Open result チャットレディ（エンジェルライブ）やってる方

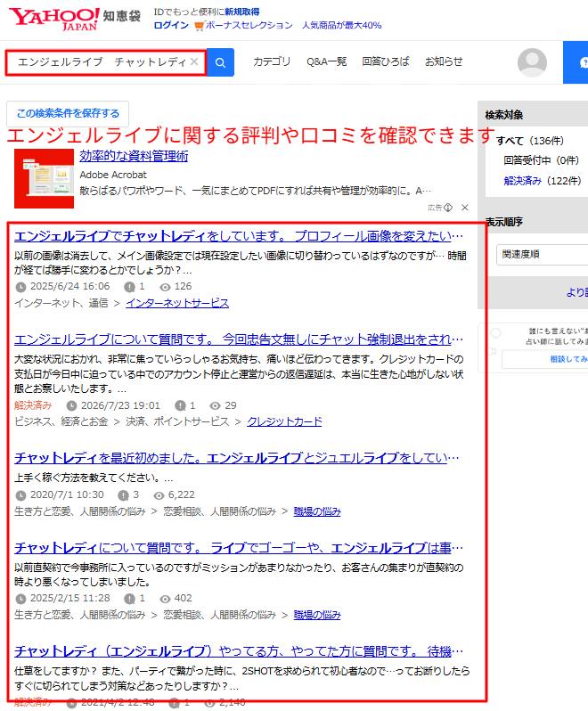tap(239, 651)
